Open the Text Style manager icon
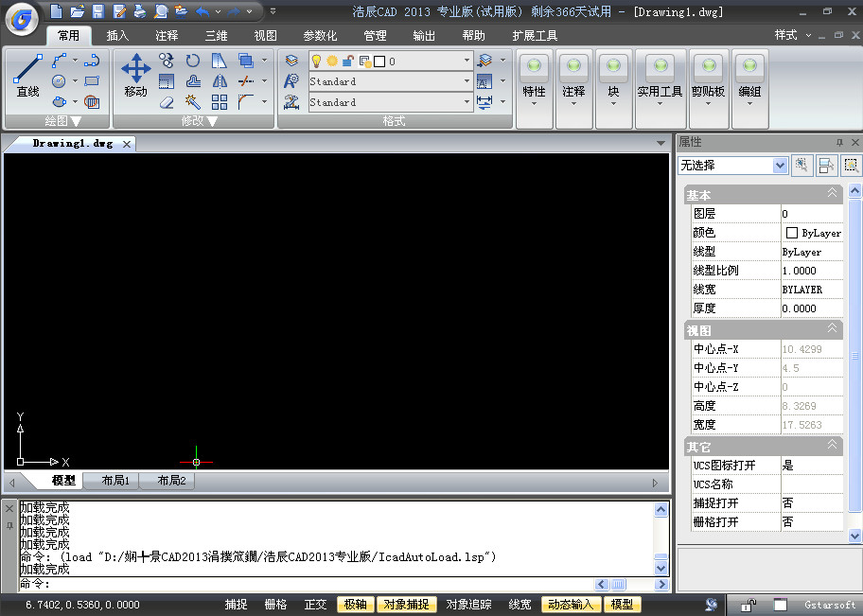Image resolution: width=863 pixels, height=616 pixels. pyautogui.click(x=291, y=81)
